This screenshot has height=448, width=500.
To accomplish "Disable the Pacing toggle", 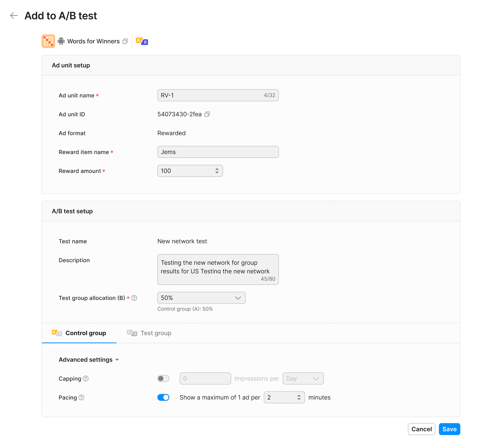I will pyautogui.click(x=163, y=397).
